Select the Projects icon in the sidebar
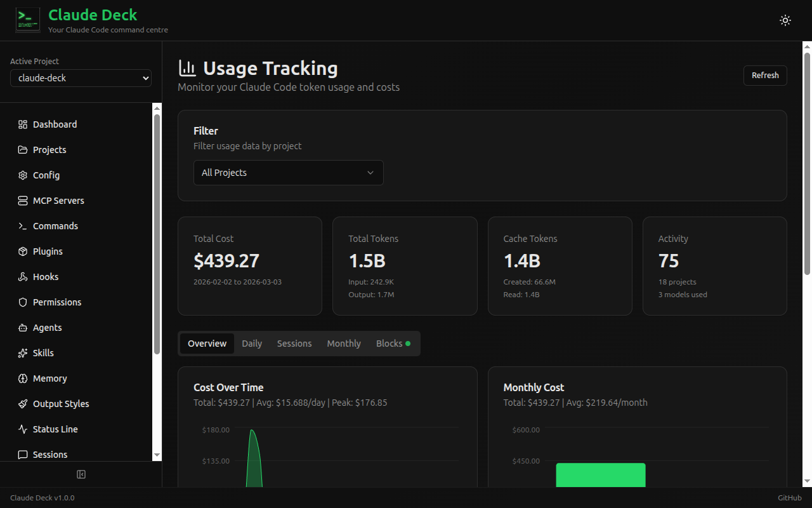 coord(22,149)
